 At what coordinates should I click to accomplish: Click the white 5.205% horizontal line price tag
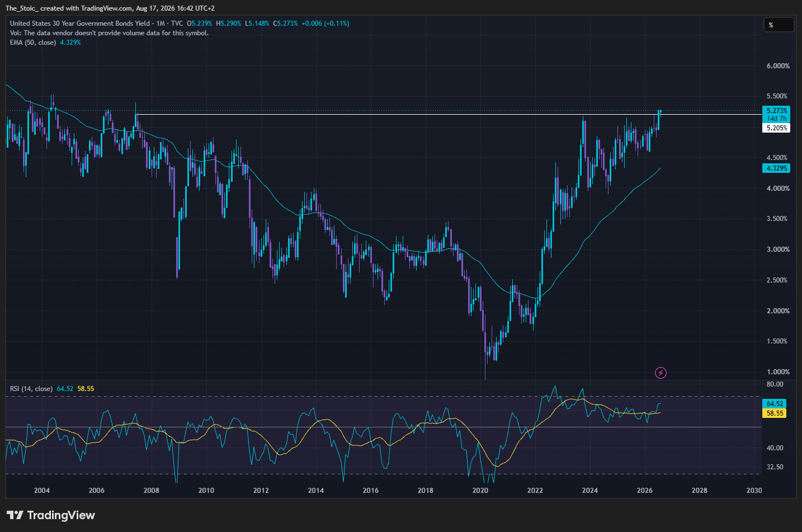(x=776, y=128)
